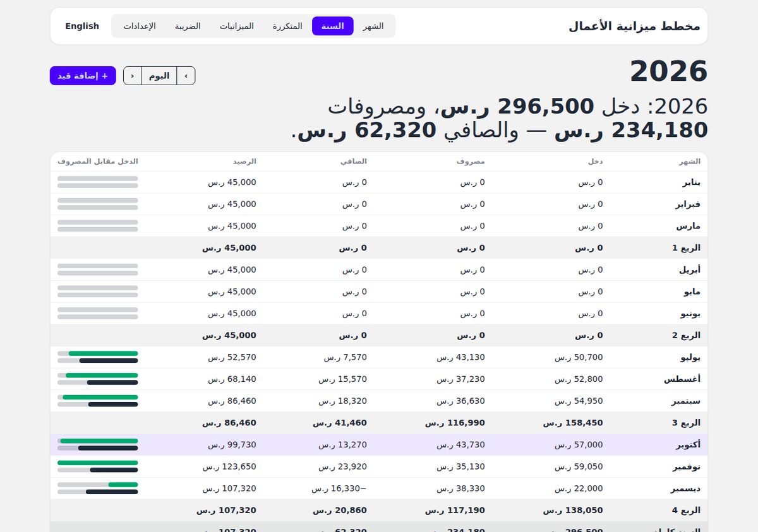This screenshot has height=532, width=758.
Task: Switch to the الميزانيات tab
Action: click(237, 26)
